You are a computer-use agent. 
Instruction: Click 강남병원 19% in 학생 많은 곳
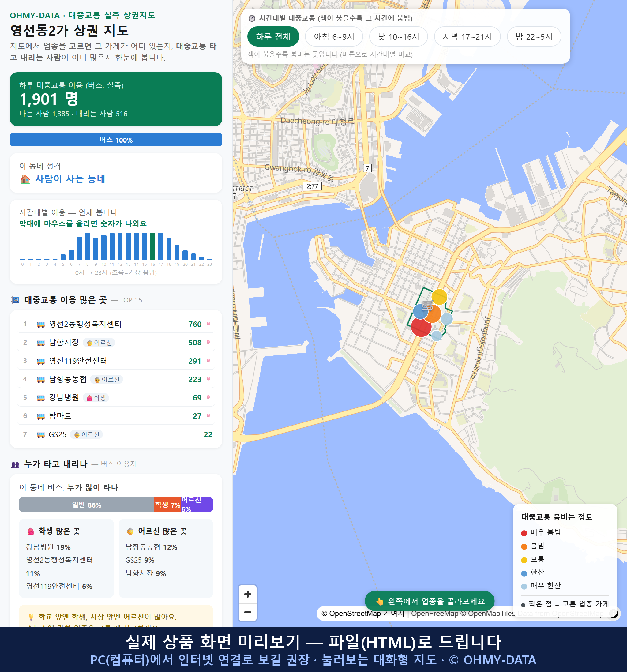(48, 547)
